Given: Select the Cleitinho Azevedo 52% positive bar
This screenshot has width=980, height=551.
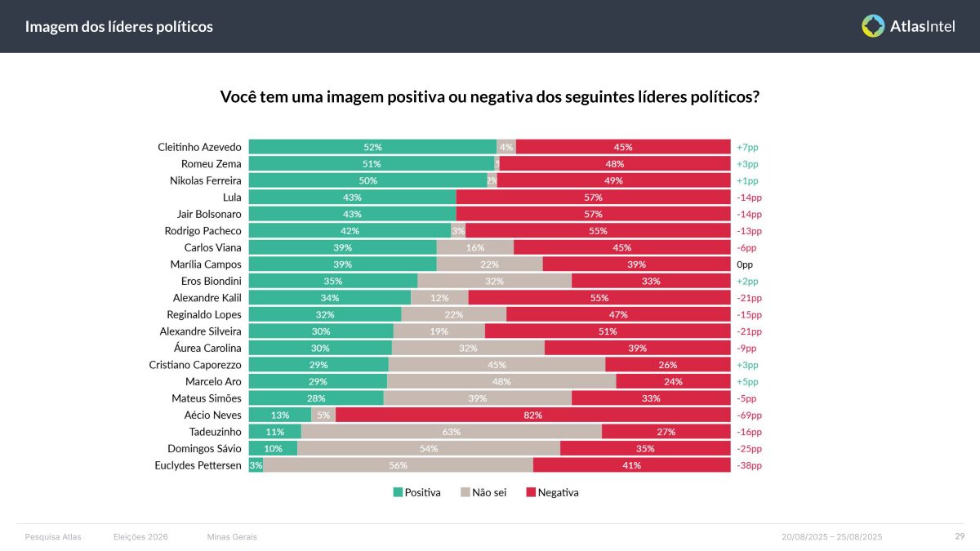Looking at the screenshot, I should point(372,147).
